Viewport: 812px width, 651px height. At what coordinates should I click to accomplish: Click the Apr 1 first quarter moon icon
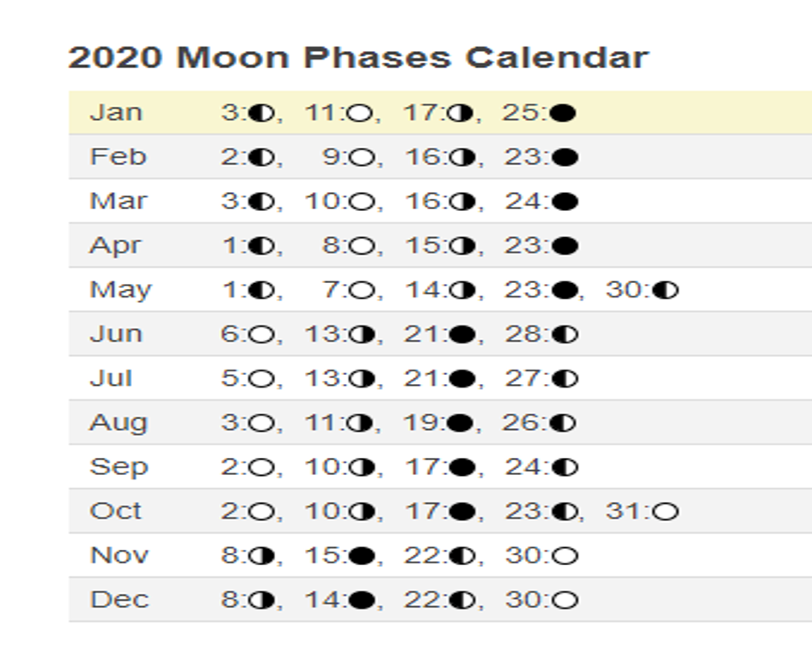coord(262,246)
